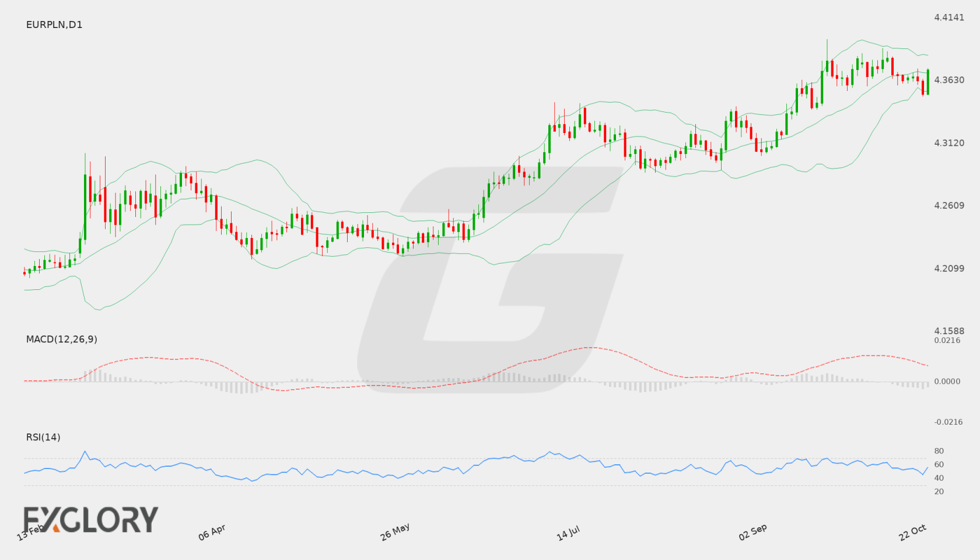Click the 4.2099 price axis label
This screenshot has width=980, height=560.
[949, 268]
